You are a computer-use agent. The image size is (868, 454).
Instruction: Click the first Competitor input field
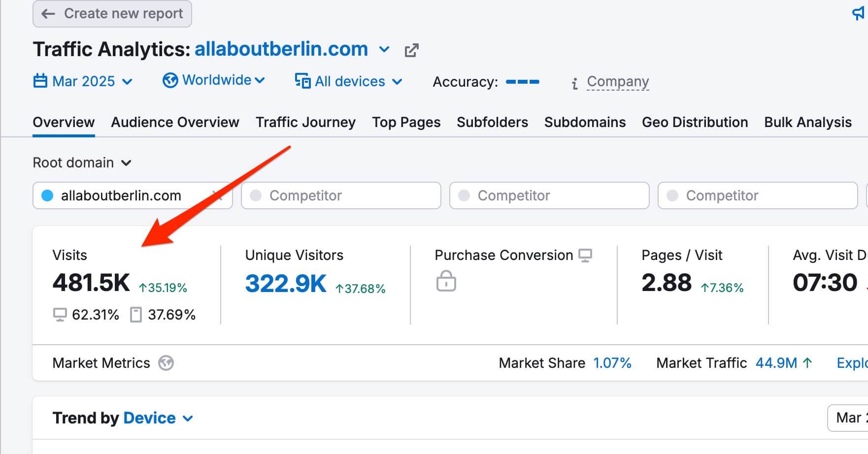(x=341, y=195)
